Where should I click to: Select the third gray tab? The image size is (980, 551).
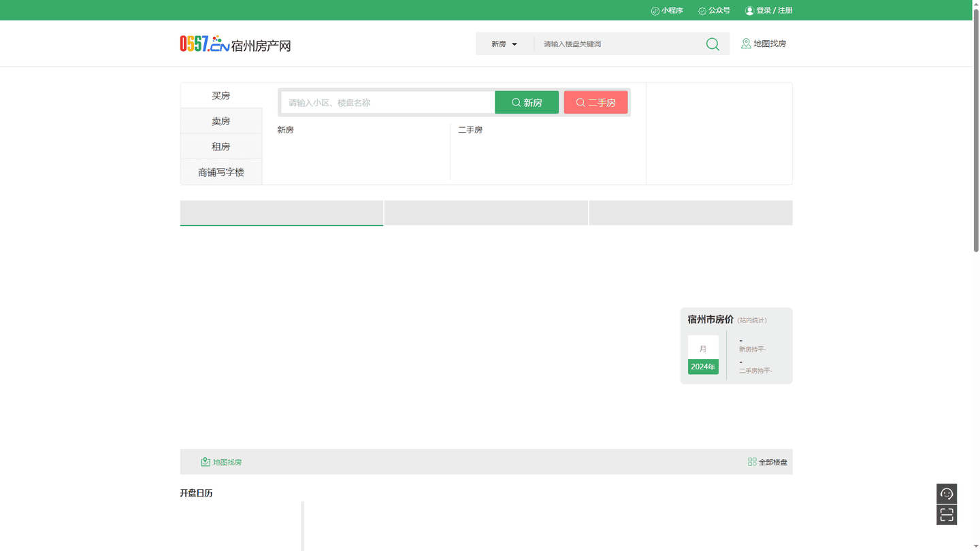(691, 213)
